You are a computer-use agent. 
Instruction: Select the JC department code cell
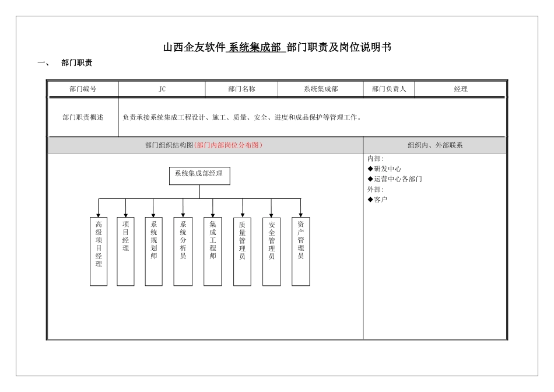pyautogui.click(x=162, y=89)
